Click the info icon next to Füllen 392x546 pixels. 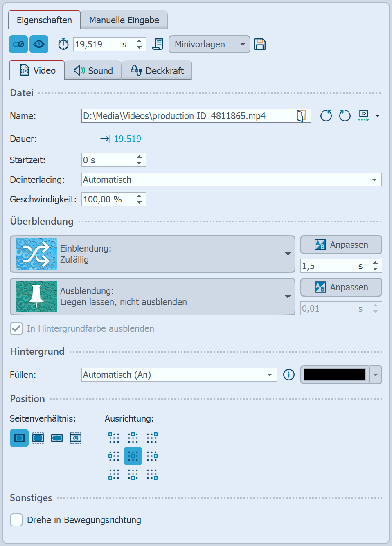point(289,375)
